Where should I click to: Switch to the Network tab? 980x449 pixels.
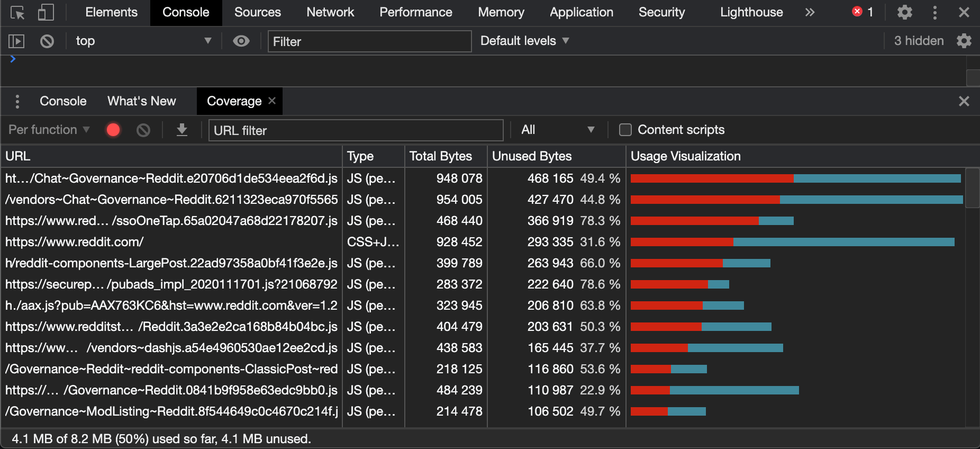click(330, 12)
